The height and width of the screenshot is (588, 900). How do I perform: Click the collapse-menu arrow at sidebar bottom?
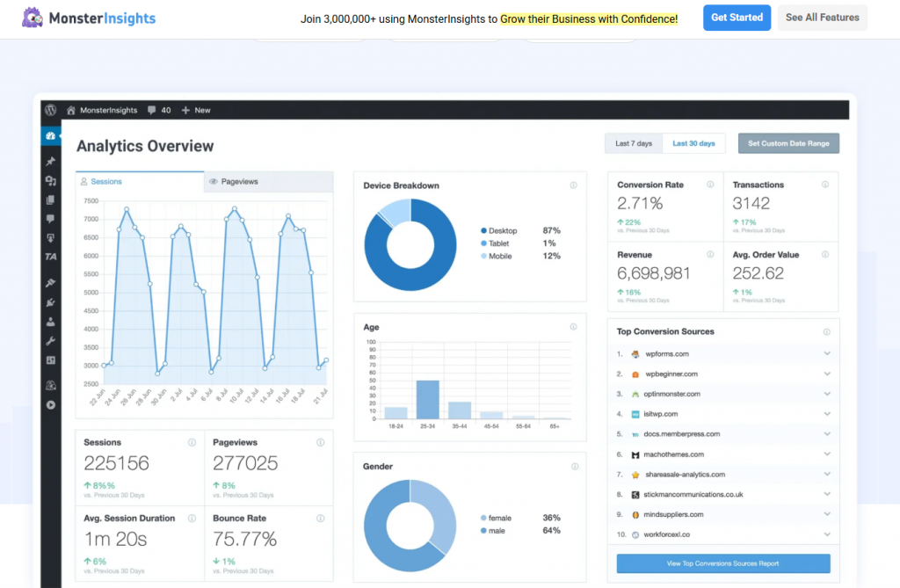click(x=50, y=405)
